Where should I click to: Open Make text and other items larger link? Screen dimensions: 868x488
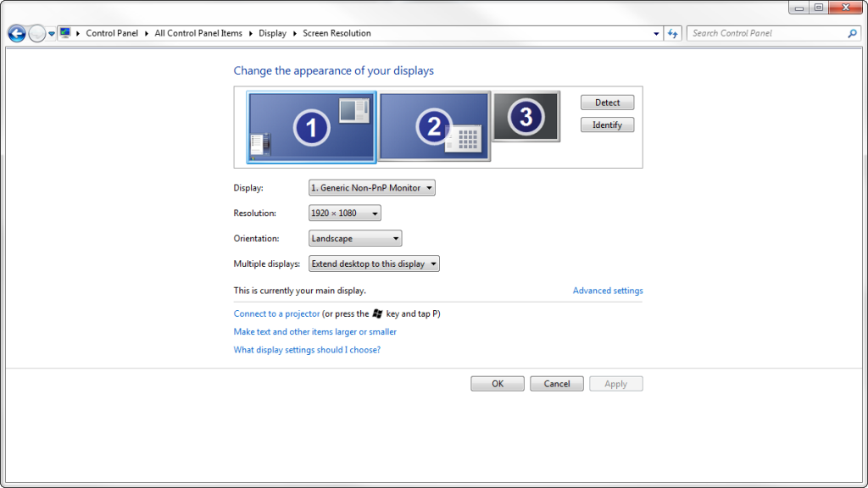314,332
